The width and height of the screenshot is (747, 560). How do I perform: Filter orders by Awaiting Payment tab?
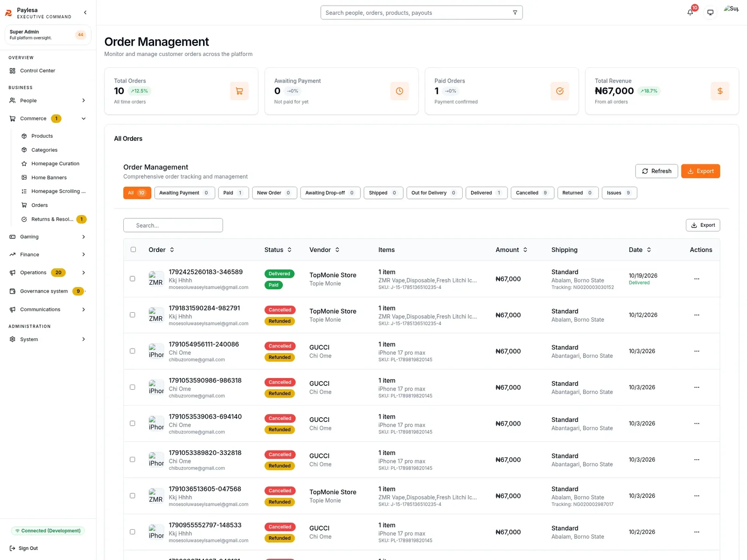point(184,193)
